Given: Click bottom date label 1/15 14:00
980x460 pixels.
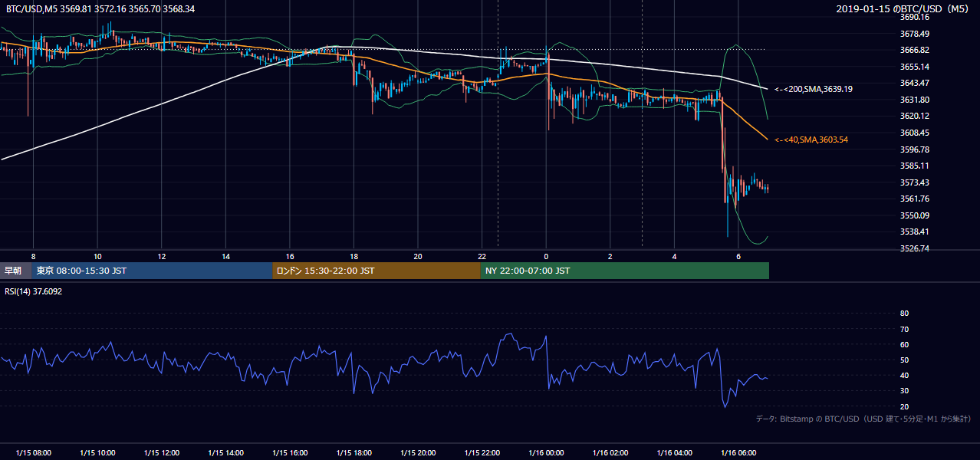Looking at the screenshot, I should 225,452.
